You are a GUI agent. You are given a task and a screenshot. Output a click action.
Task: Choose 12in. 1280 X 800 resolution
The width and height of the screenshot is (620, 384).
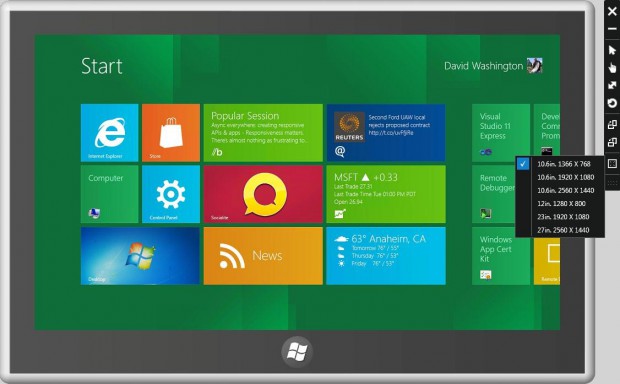(560, 204)
